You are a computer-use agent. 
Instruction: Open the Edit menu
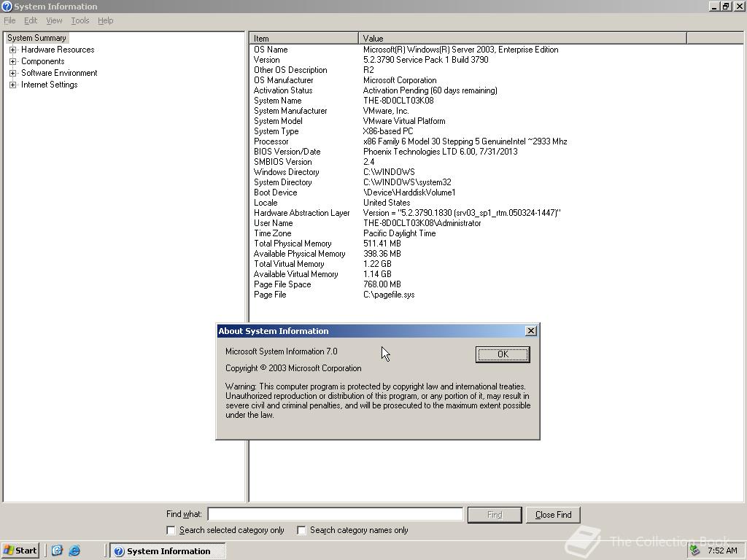[31, 20]
